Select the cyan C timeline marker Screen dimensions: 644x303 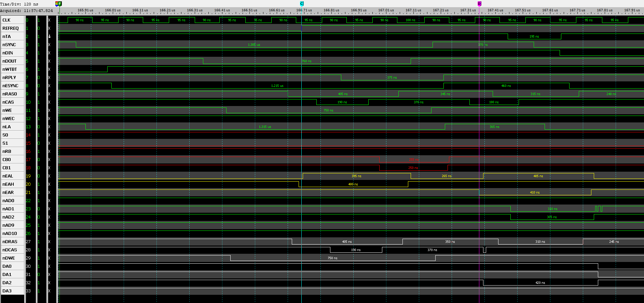point(302,4)
